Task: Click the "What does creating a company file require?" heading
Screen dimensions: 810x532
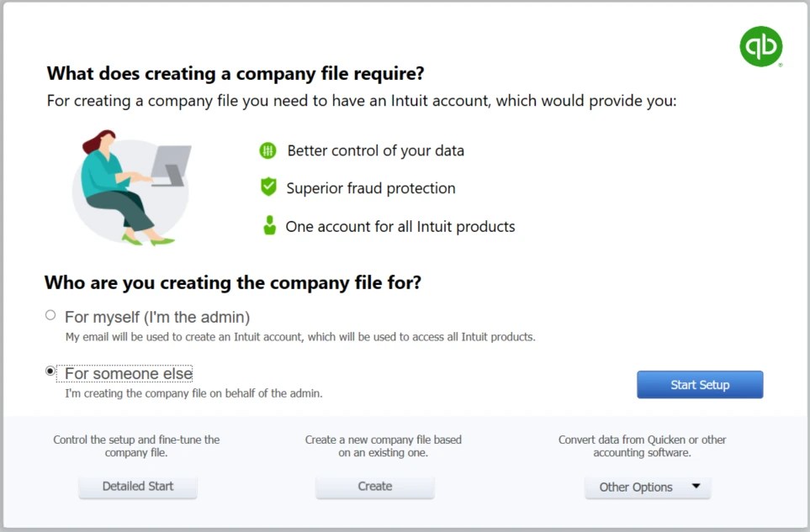Action: 235,73
